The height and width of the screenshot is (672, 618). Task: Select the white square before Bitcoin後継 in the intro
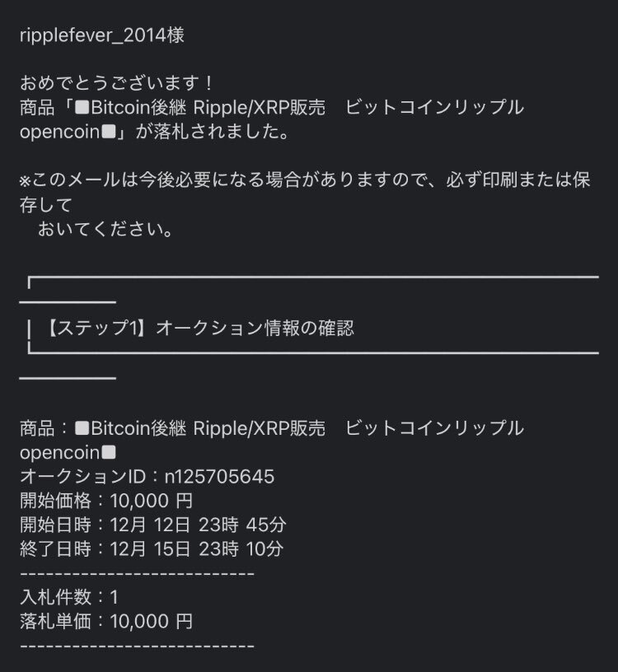click(x=82, y=107)
